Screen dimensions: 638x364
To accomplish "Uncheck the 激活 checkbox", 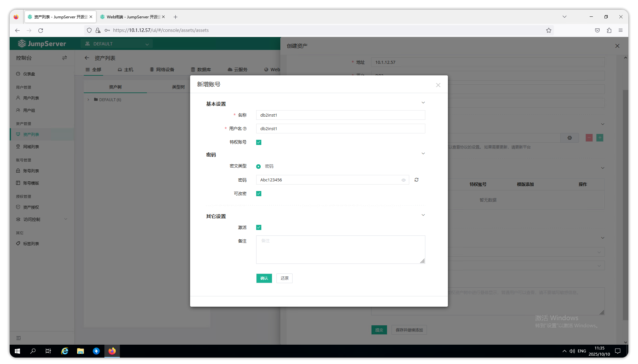I will point(259,227).
